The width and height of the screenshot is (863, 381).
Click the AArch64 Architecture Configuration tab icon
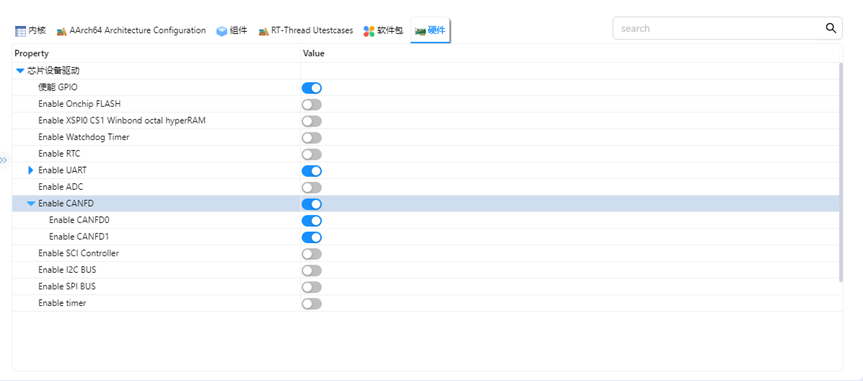click(62, 31)
